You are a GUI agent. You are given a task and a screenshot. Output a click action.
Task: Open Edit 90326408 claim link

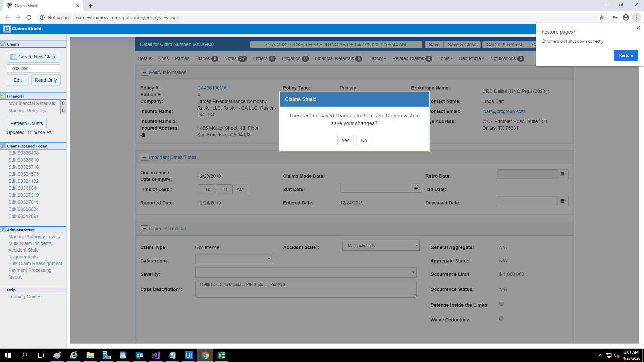point(23,153)
